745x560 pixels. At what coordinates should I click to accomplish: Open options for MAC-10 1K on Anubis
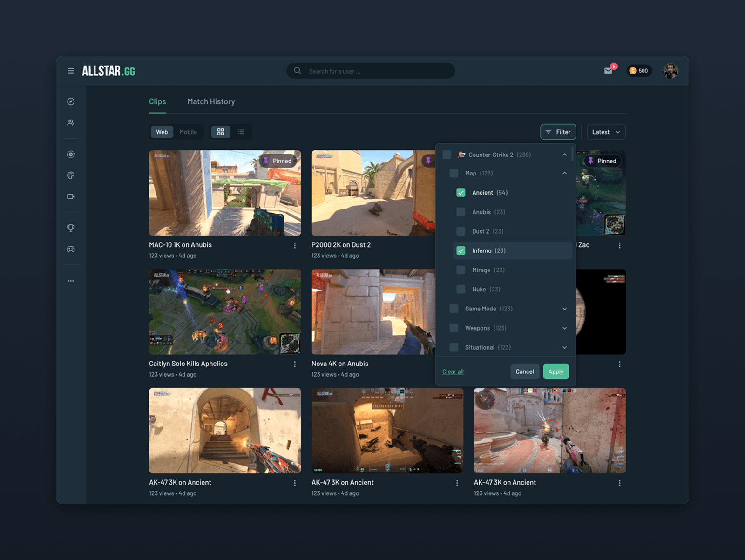[295, 245]
